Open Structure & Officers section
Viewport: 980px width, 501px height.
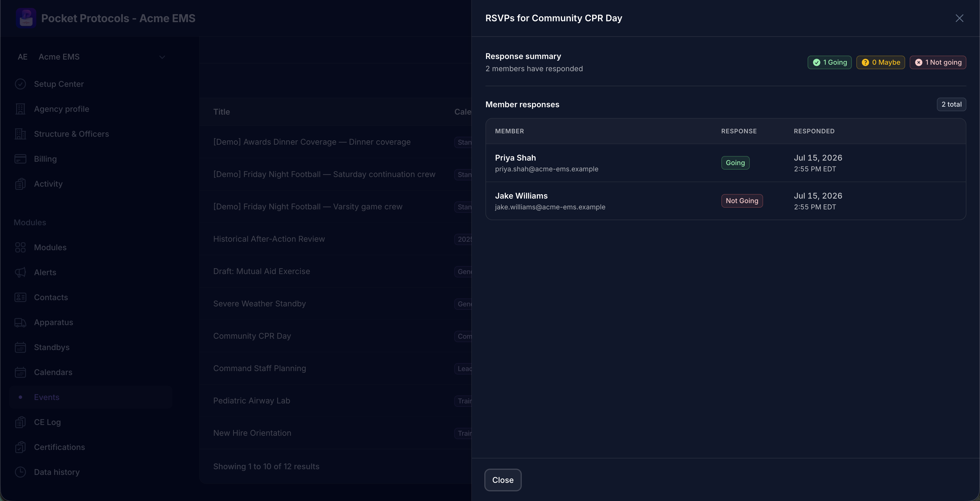tap(91, 134)
